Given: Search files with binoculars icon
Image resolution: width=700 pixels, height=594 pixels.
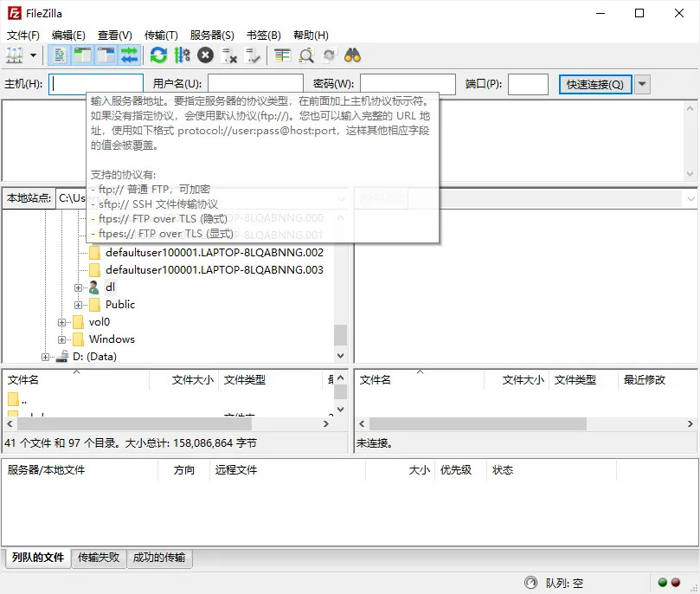Looking at the screenshot, I should pos(353,55).
